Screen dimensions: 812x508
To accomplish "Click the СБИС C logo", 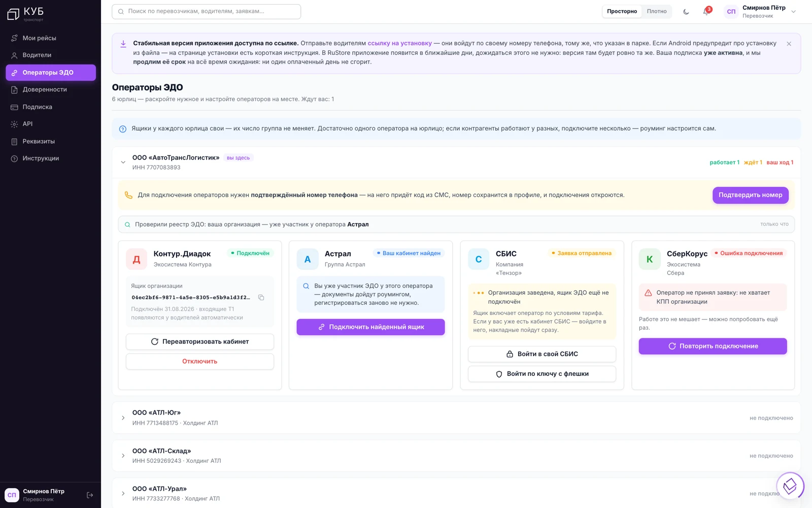I will (x=479, y=259).
